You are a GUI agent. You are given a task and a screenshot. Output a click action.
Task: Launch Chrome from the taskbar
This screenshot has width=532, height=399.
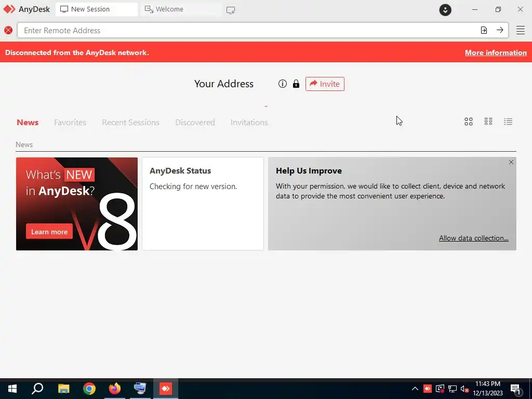(89, 389)
